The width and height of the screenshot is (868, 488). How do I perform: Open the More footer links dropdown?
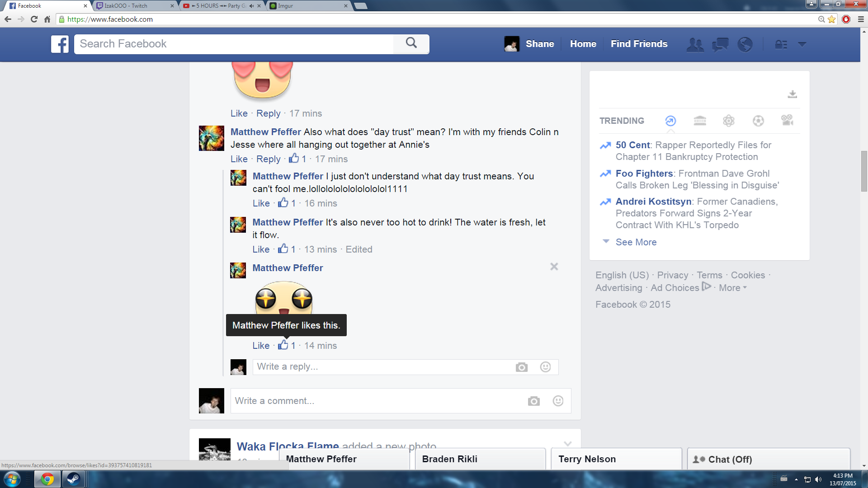click(732, 288)
